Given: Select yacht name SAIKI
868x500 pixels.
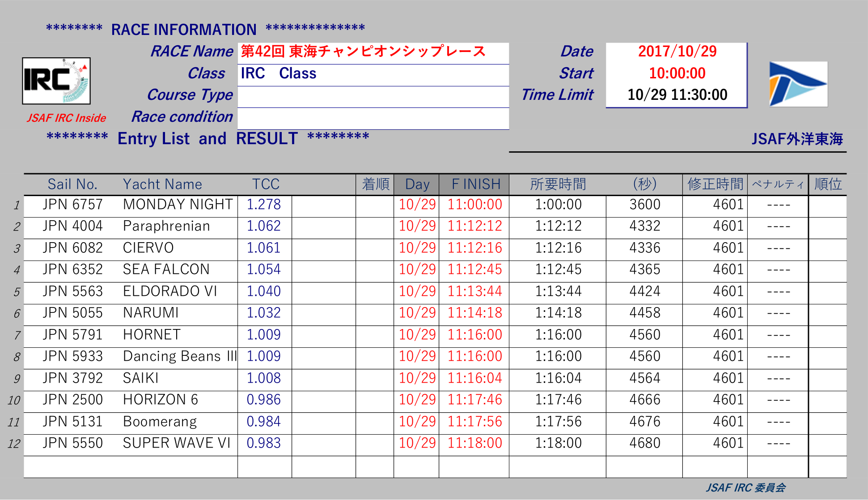Looking at the screenshot, I should pyautogui.click(x=141, y=378).
